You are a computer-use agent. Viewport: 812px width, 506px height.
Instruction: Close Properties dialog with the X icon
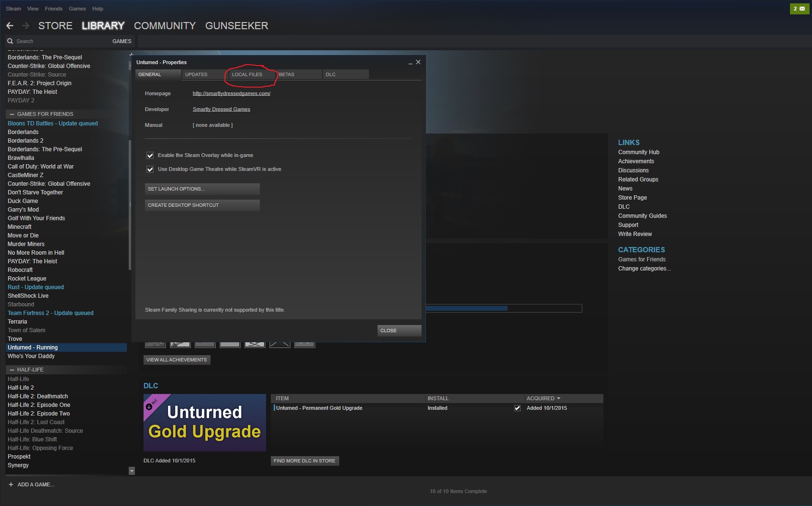tap(418, 62)
